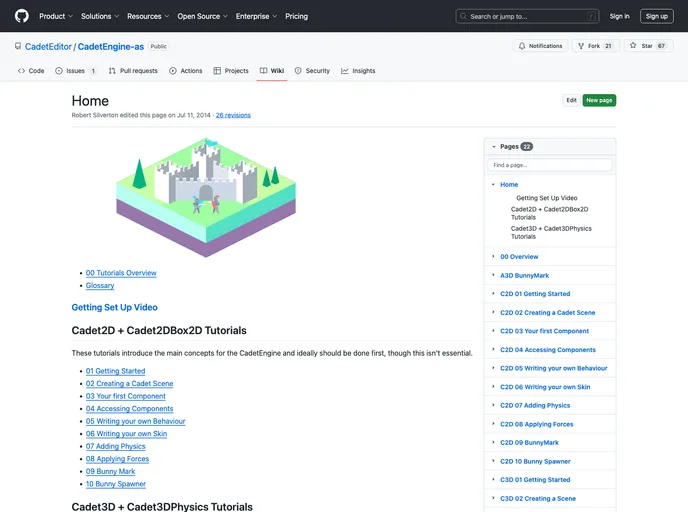The height and width of the screenshot is (512, 688).
Task: Open the 07 Adding Physics link
Action: pos(115,446)
